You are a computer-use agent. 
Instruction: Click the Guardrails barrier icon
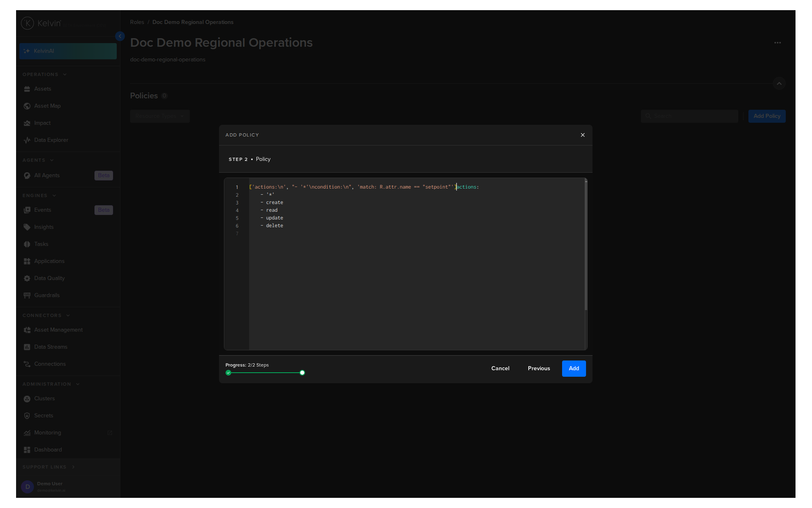(27, 295)
